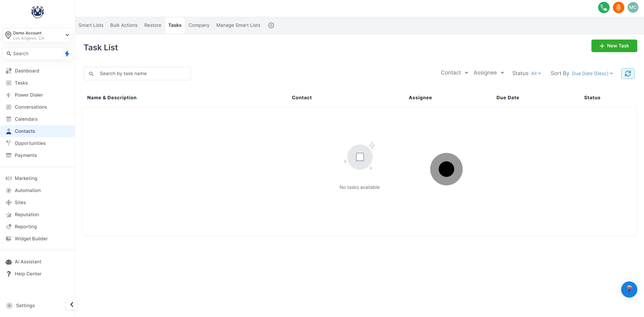Open Ai Assistant from the sidebar
The image size is (644, 317).
pos(28,262)
